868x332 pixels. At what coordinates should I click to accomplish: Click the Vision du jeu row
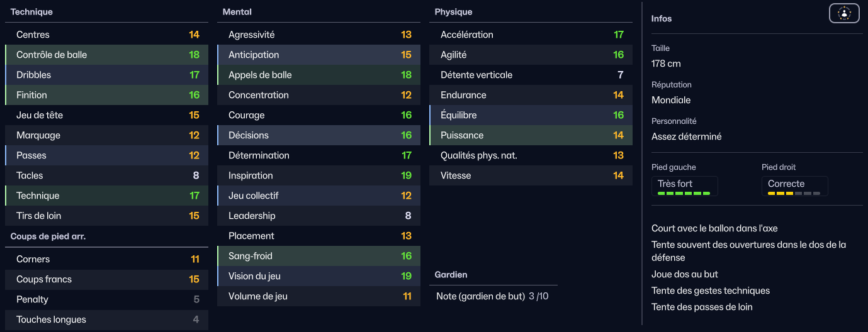pos(318,276)
